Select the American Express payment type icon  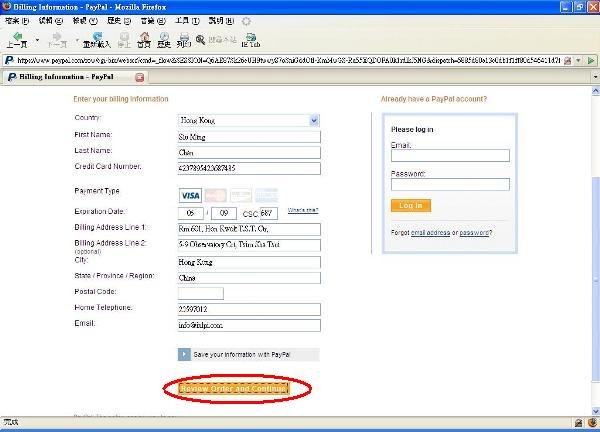coord(266,196)
